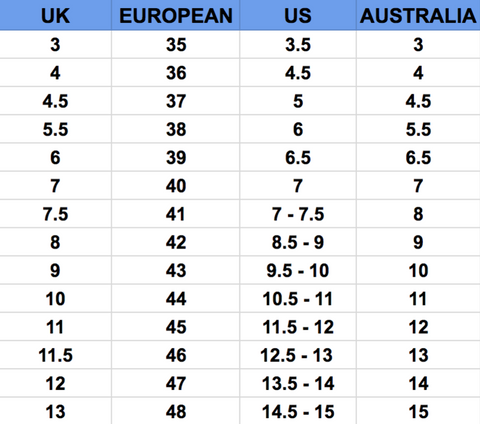This screenshot has width=480, height=424.
Task: Click the European size 42 cell
Action: click(176, 242)
